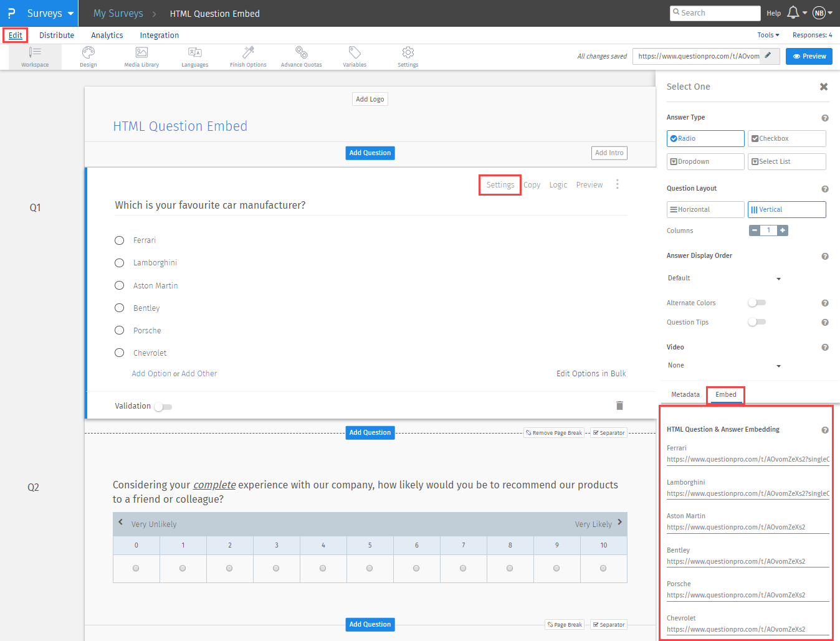The height and width of the screenshot is (641, 840).
Task: Select the Porsche radio option
Action: point(120,330)
